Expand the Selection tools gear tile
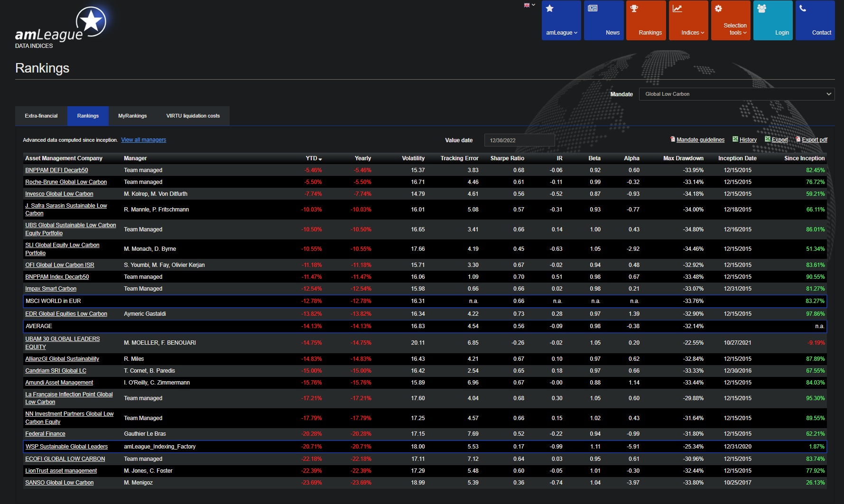The height and width of the screenshot is (504, 844). click(731, 20)
